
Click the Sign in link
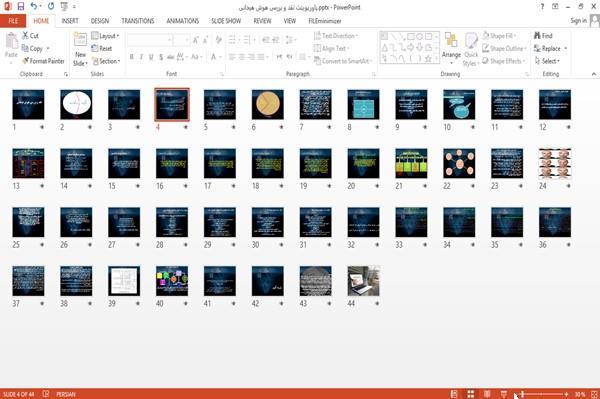(579, 21)
